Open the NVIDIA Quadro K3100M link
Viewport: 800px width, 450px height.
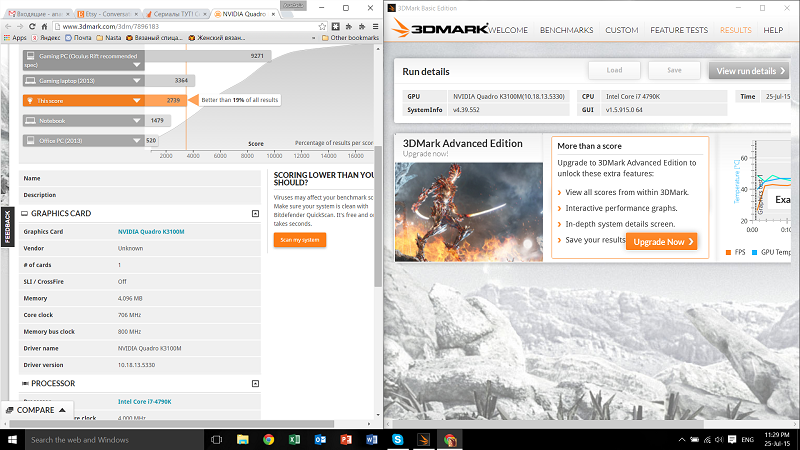151,232
